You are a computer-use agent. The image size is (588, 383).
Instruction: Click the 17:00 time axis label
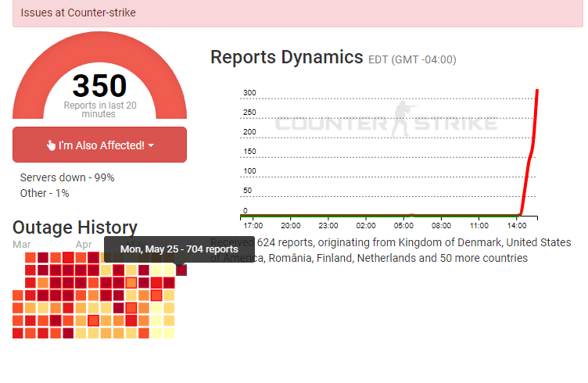[253, 226]
